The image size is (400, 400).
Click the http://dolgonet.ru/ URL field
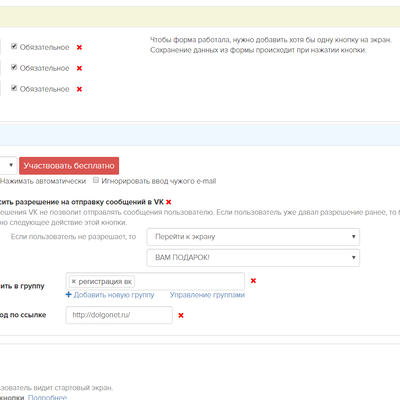tap(119, 315)
